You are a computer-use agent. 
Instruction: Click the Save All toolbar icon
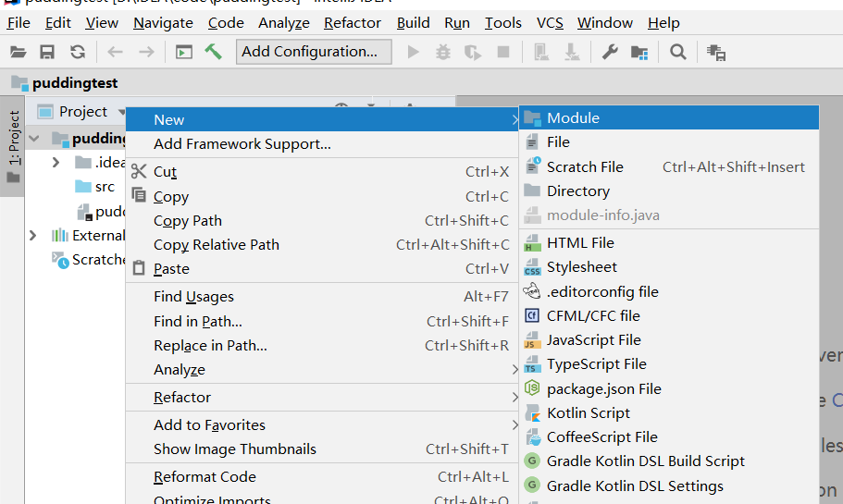tap(47, 52)
